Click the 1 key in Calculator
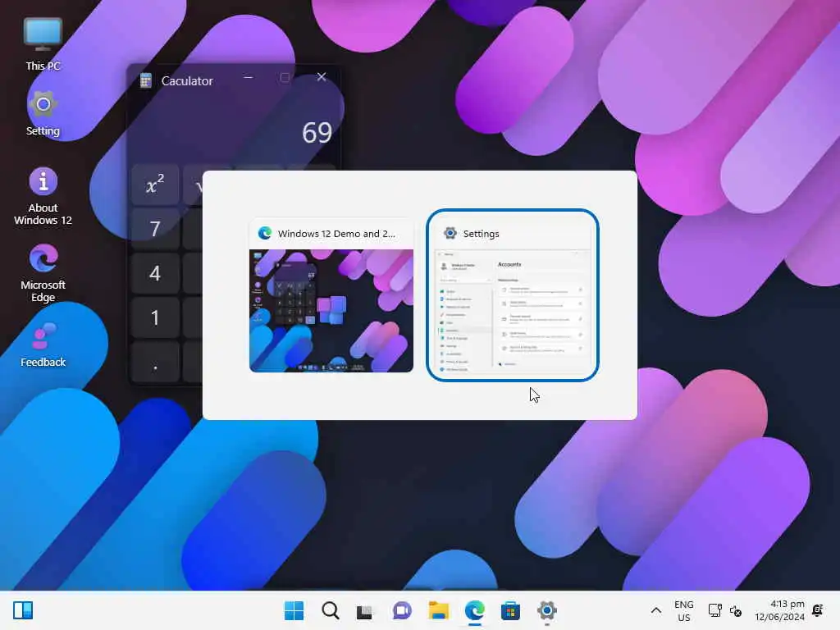The height and width of the screenshot is (630, 840). (155, 318)
